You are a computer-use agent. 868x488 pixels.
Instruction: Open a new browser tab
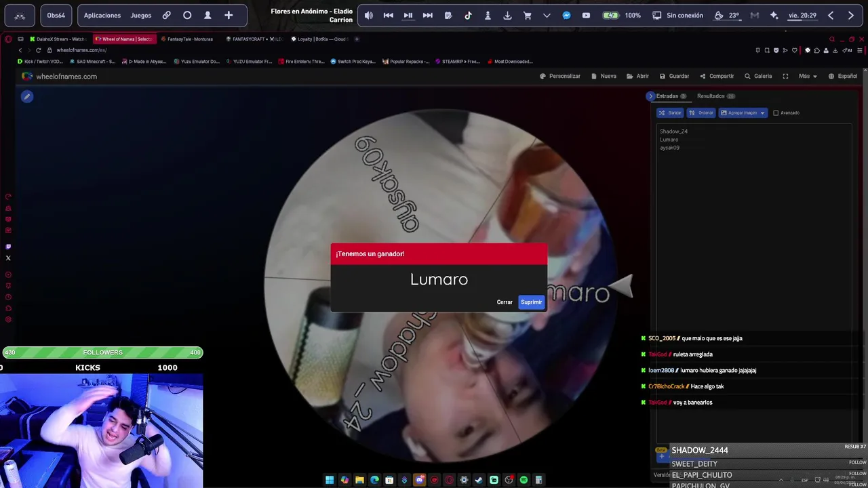[x=357, y=39]
